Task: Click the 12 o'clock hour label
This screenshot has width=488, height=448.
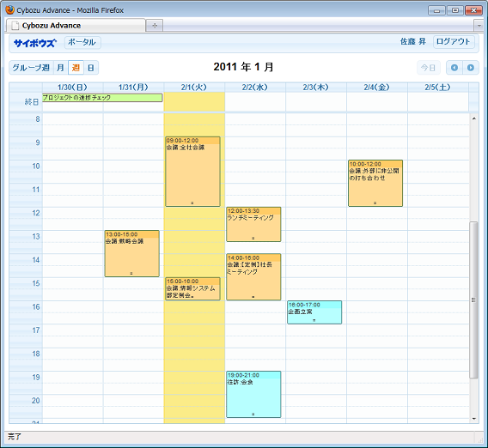Action: point(36,214)
